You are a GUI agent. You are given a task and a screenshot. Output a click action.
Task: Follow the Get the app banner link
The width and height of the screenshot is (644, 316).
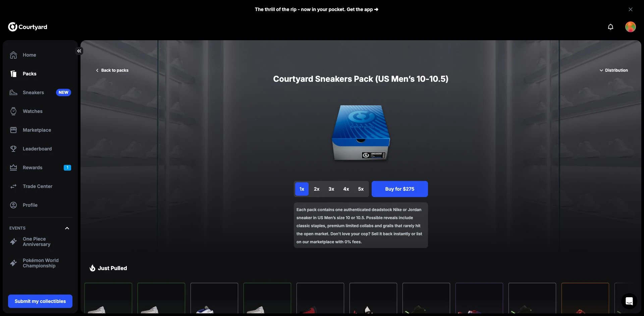point(316,9)
